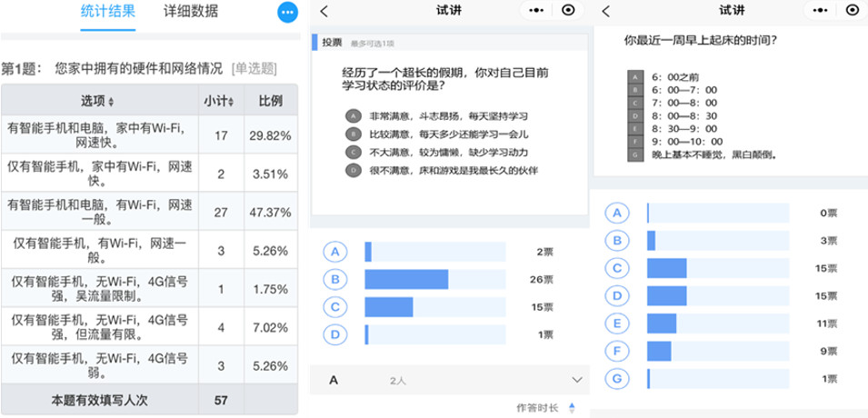Tap the circle close icon in the middle panel header
Image resolution: width=868 pixels, height=418 pixels.
(x=569, y=11)
